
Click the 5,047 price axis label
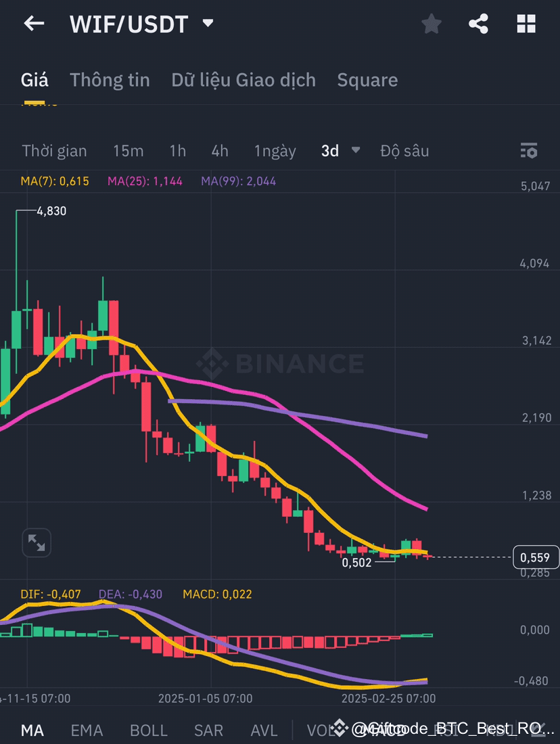536,186
